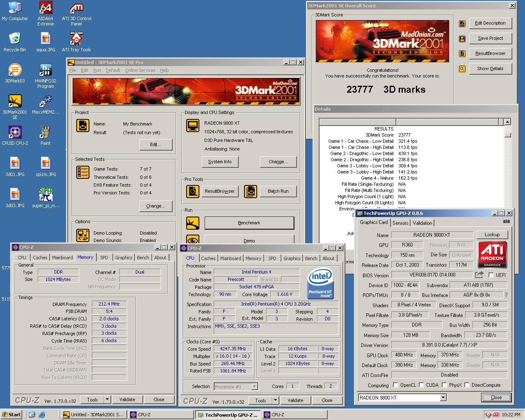Click Change button under Selected Tests
Screen dimensions: 525x420
(x=156, y=206)
